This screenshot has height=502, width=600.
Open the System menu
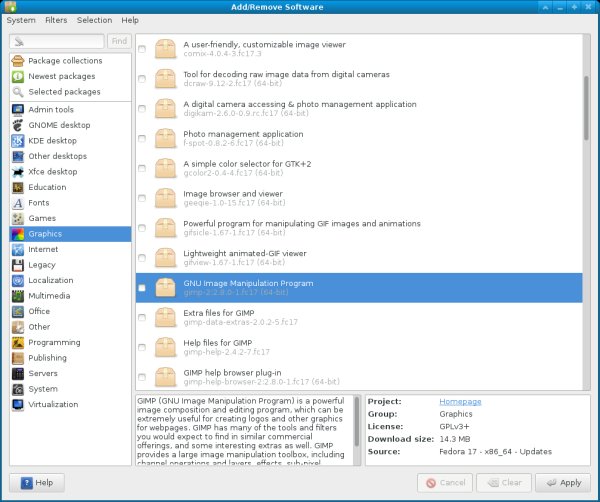[21, 20]
